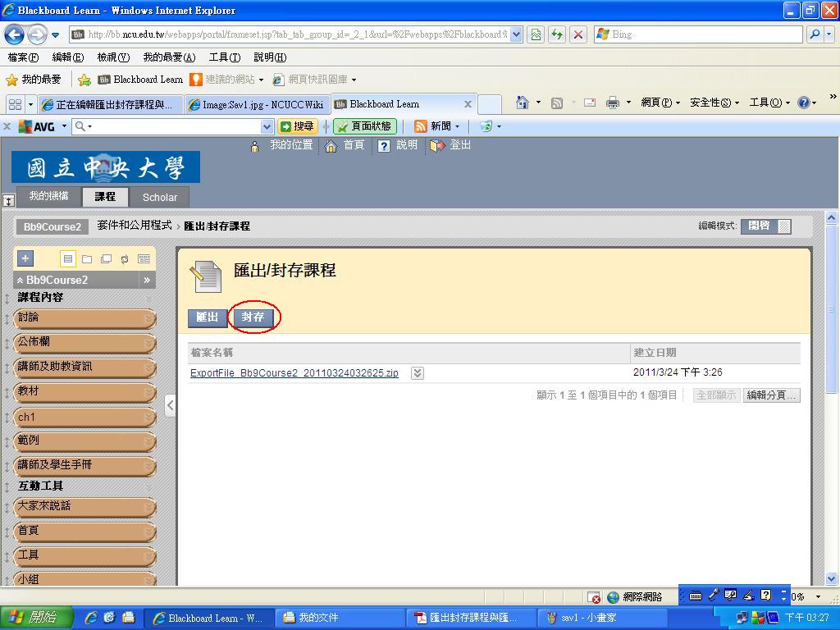Click the IE browser home icon
Image resolution: width=840 pixels, height=630 pixels.
[522, 103]
